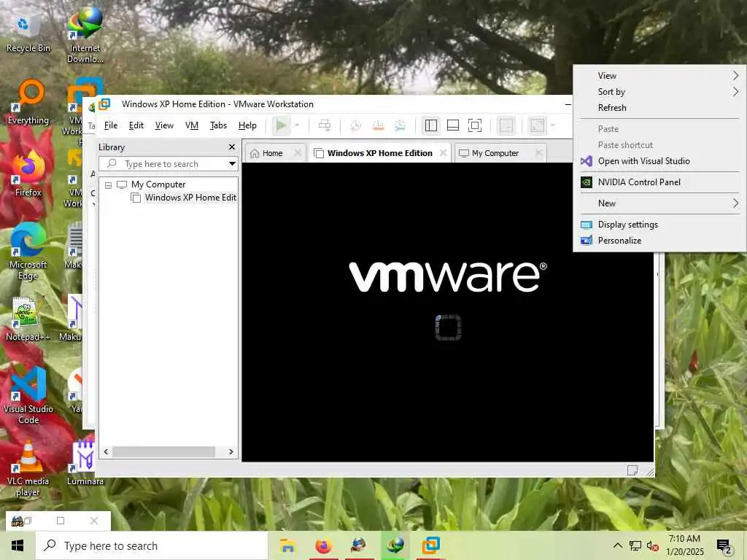Open the Help menu in VMware

tap(247, 125)
